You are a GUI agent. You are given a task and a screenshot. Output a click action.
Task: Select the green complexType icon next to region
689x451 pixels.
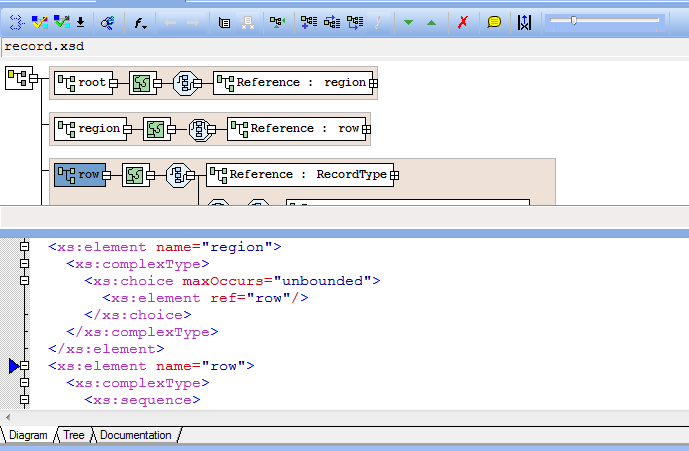pyautogui.click(x=156, y=129)
